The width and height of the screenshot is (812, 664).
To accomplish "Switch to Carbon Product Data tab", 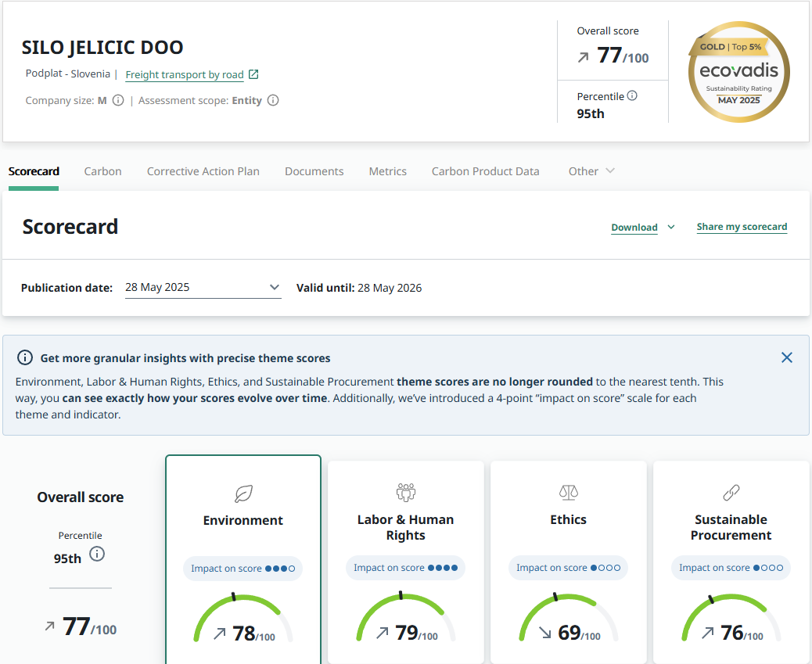I will [x=485, y=171].
